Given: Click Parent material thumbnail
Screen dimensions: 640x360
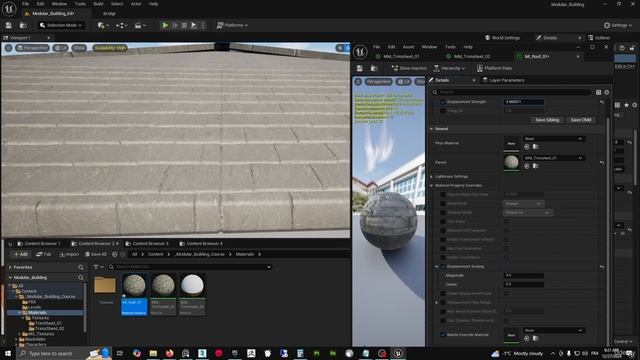Looking at the screenshot, I should click(511, 162).
